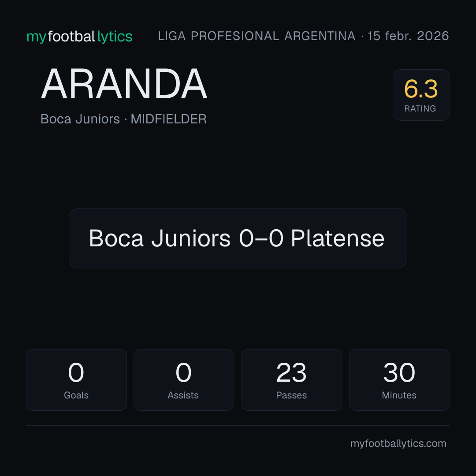The height and width of the screenshot is (476, 476).
Task: Click the 0–0 score in the match box
Action: pyautogui.click(x=261, y=238)
